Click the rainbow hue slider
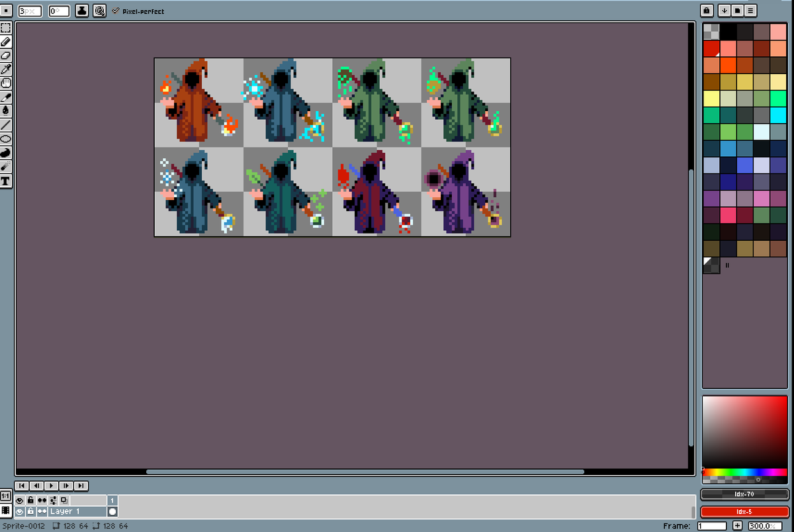794x532 pixels. [744, 472]
